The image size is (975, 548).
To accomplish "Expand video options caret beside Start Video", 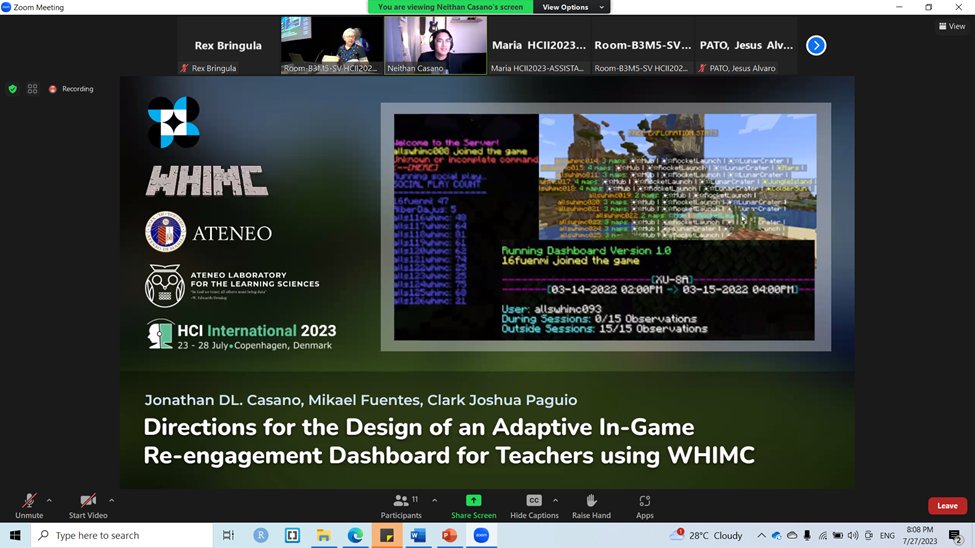I will [111, 500].
